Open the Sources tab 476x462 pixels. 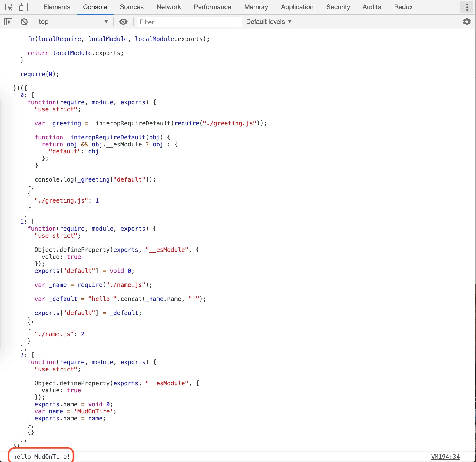pos(132,7)
